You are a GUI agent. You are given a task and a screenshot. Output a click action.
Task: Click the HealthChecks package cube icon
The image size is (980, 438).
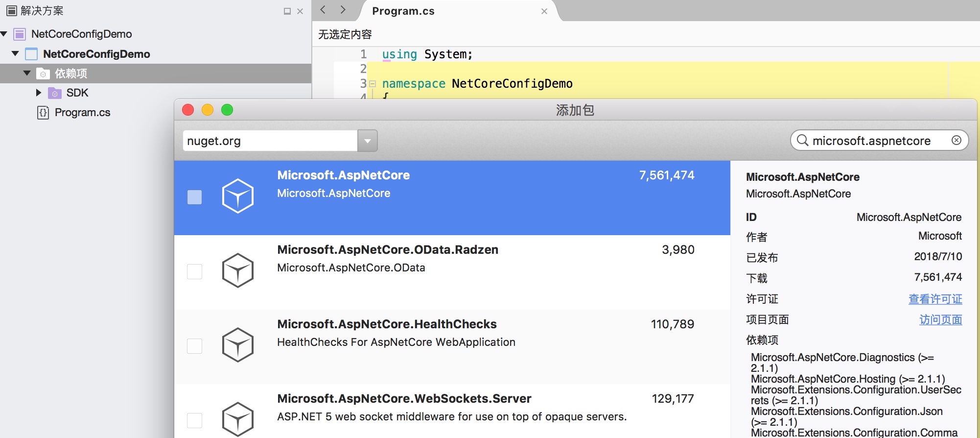pyautogui.click(x=237, y=345)
